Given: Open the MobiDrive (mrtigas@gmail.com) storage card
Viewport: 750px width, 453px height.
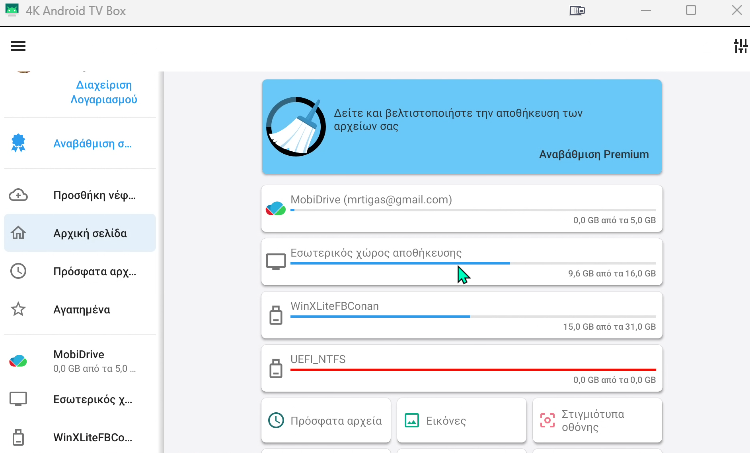Looking at the screenshot, I should [462, 209].
